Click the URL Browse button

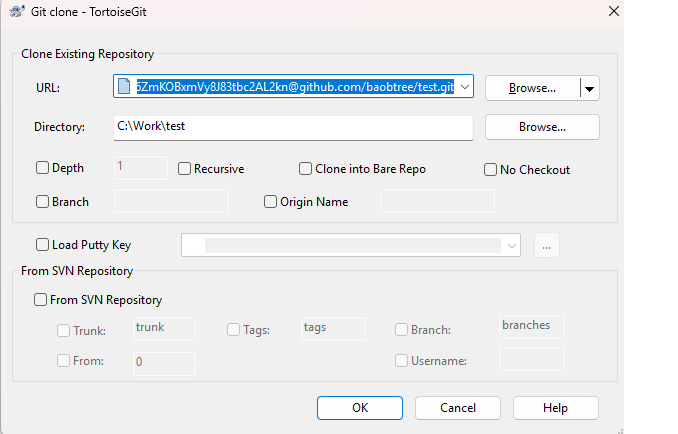tap(533, 89)
